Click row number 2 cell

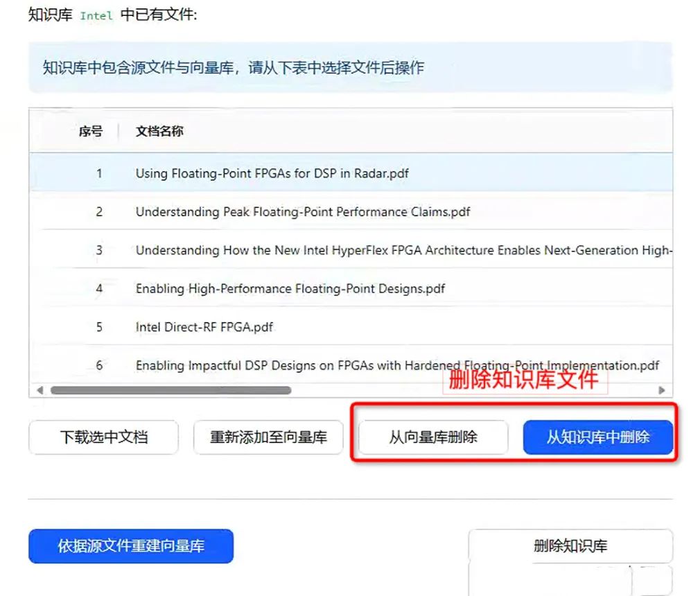tap(99, 211)
